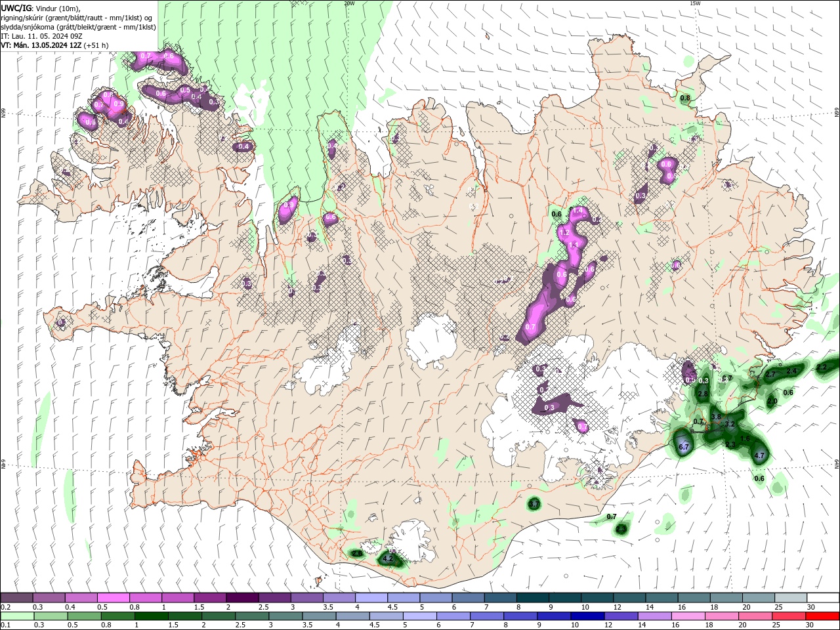Screen dimensions: 840x630
Task: Select the 3.8 rainfall value in the southeast
Action: 716,417
